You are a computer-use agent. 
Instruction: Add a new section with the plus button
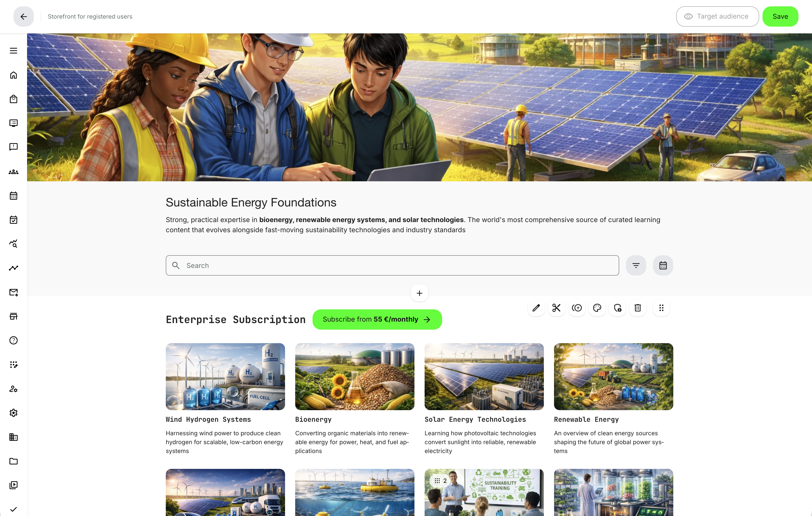point(419,293)
